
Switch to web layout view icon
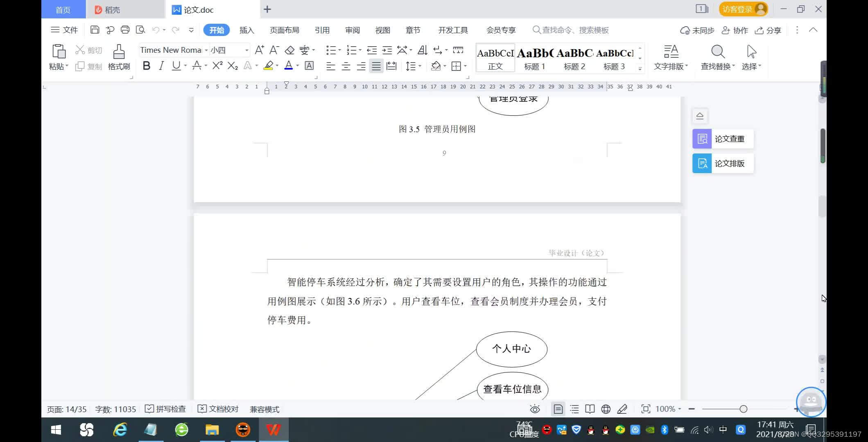tap(606, 409)
